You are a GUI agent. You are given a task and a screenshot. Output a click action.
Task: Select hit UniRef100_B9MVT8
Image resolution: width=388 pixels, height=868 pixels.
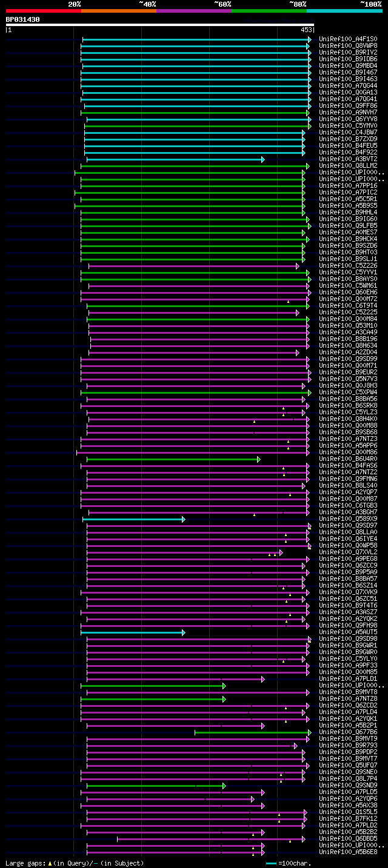(348, 692)
